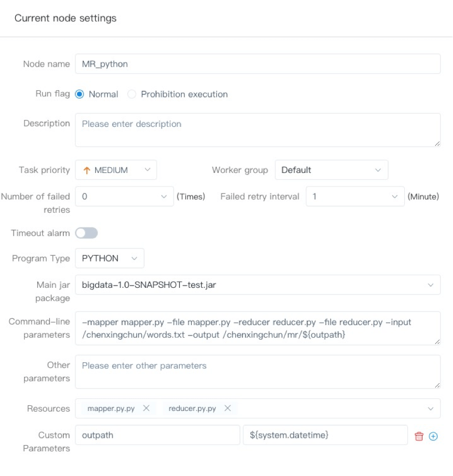Focus the Description text area
This screenshot has width=453, height=476.
[x=257, y=130]
